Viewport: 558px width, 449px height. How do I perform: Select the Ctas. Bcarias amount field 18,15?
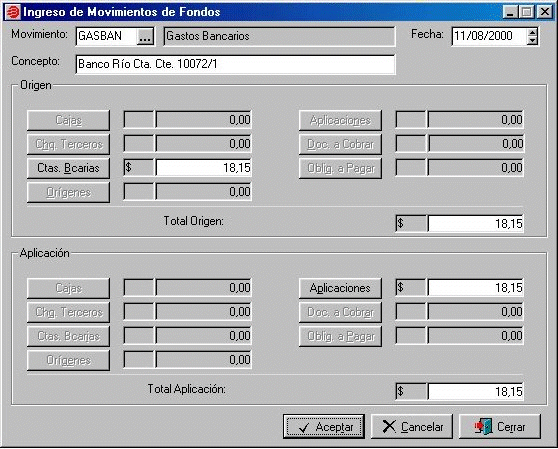tap(204, 168)
